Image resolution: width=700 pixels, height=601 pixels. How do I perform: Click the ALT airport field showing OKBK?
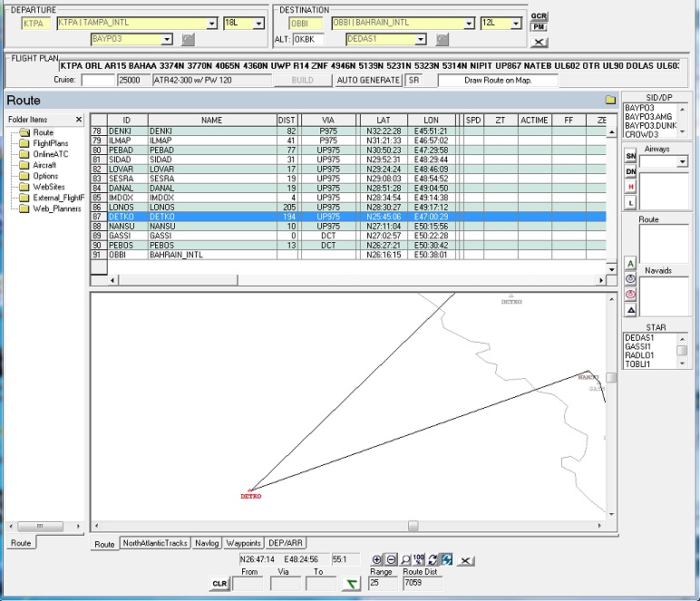click(x=308, y=39)
